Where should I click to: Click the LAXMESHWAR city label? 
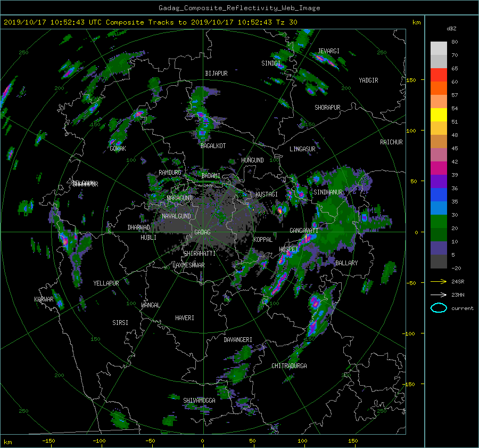188,265
